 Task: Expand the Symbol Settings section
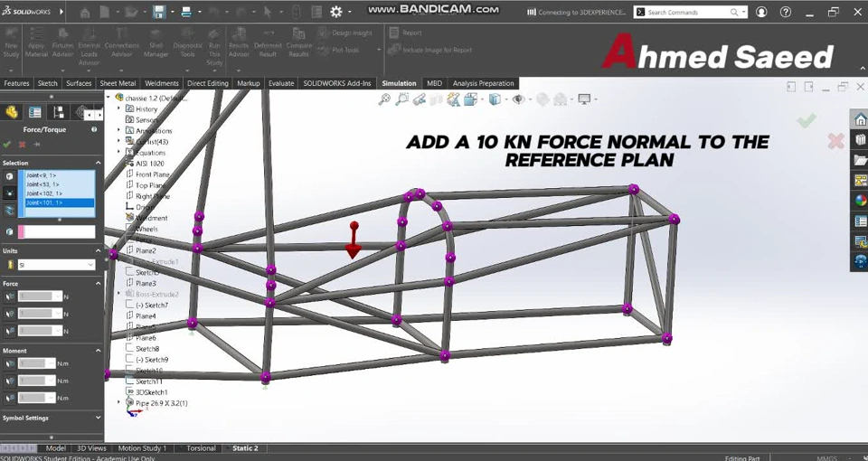(98, 418)
